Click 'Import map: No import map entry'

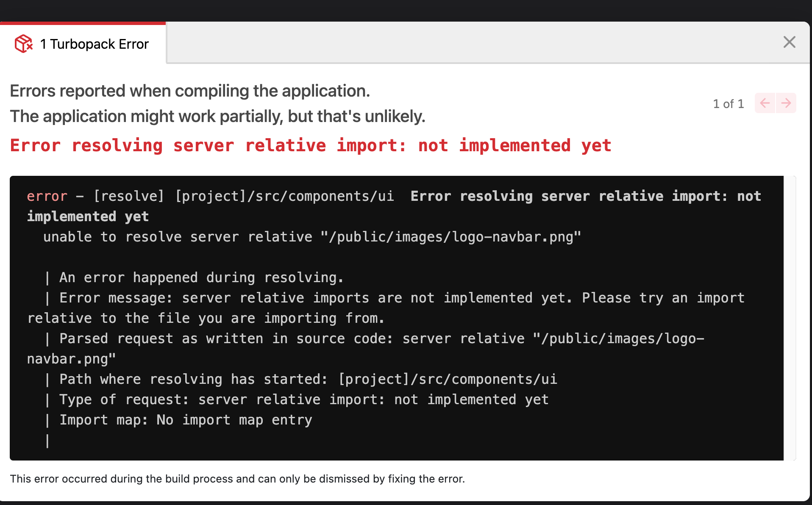coord(186,420)
